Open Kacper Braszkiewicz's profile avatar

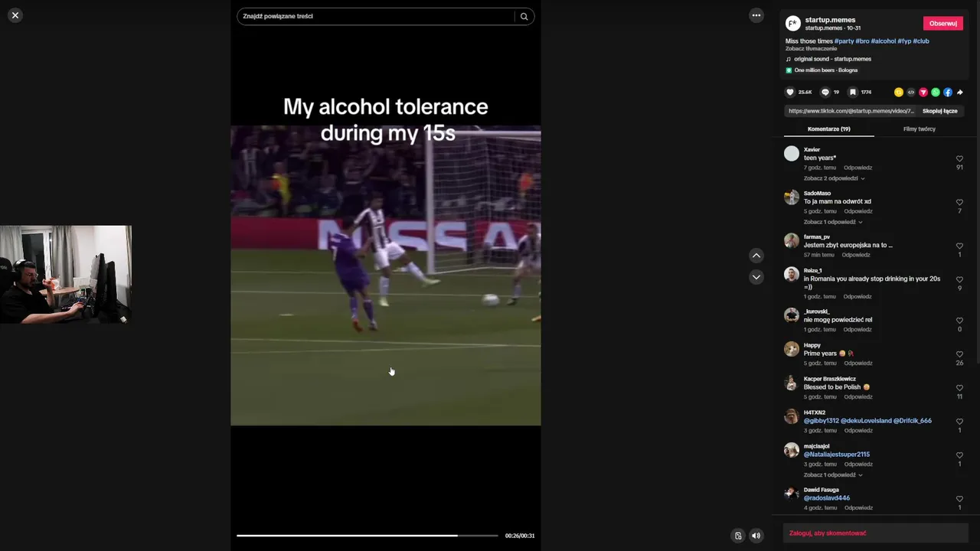[792, 383]
